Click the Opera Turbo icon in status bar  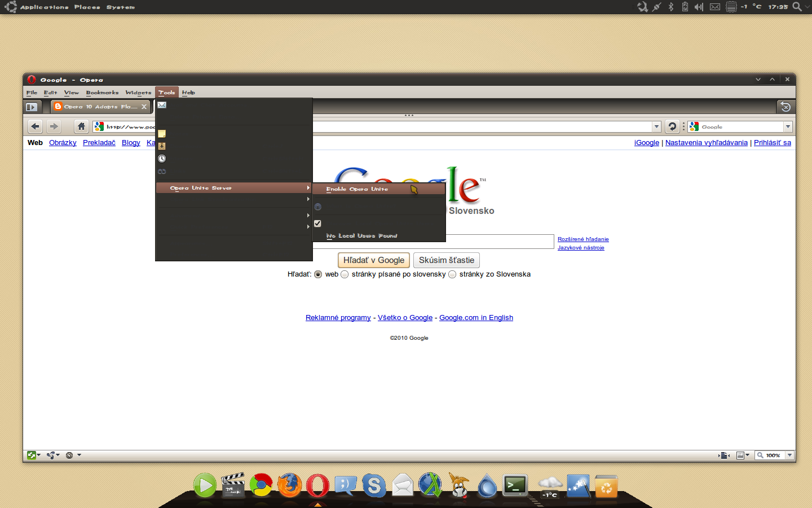click(x=69, y=456)
